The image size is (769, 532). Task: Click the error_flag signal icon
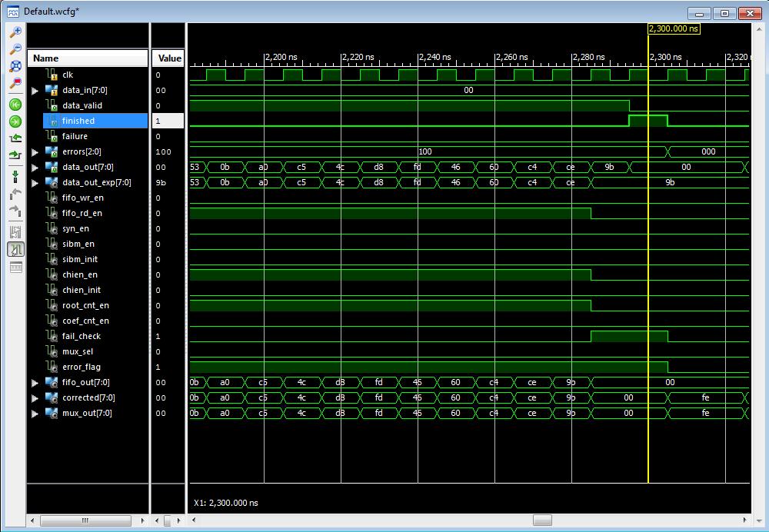pos(52,367)
